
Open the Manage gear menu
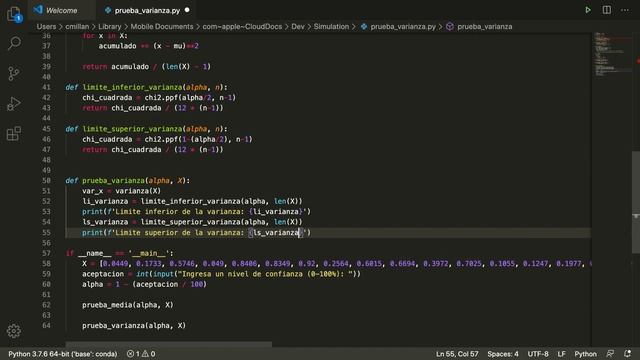pyautogui.click(x=14, y=331)
